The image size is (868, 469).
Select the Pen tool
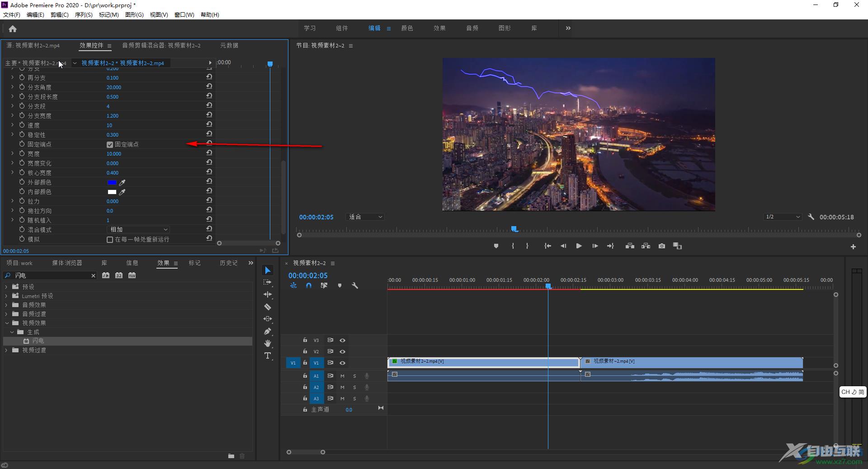click(x=268, y=331)
